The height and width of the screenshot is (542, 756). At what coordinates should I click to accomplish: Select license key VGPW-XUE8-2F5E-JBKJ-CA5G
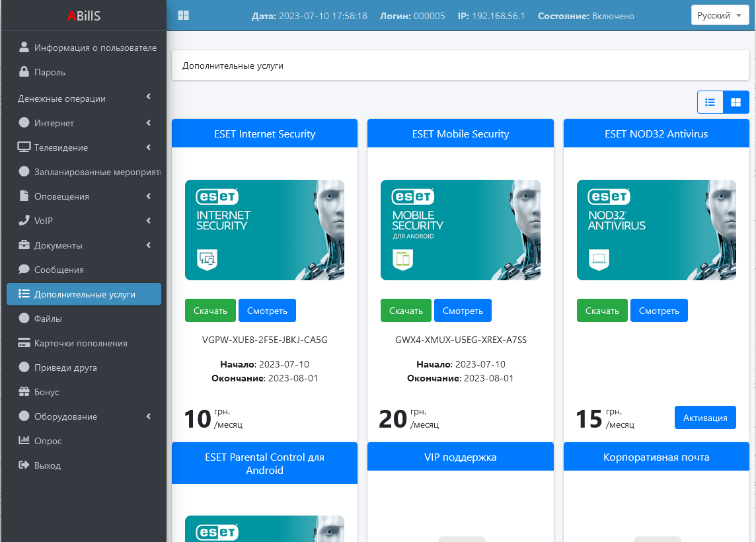click(x=265, y=340)
